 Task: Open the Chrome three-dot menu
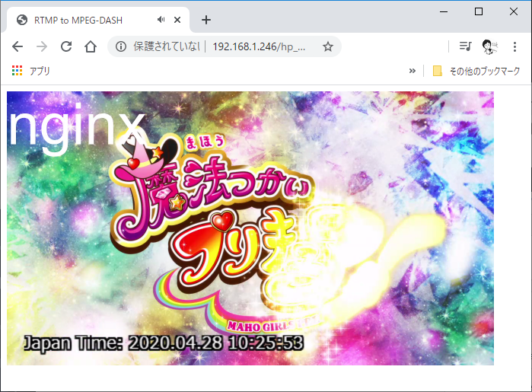514,46
